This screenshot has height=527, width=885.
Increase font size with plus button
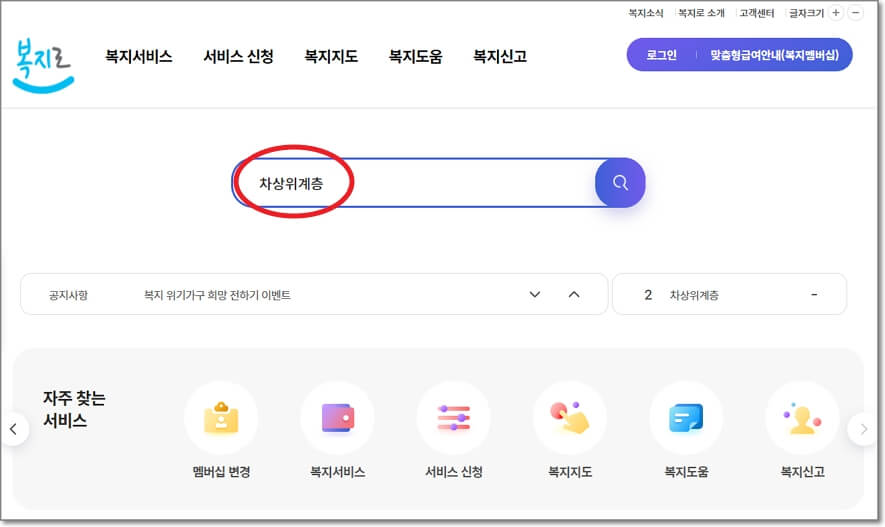click(x=836, y=13)
